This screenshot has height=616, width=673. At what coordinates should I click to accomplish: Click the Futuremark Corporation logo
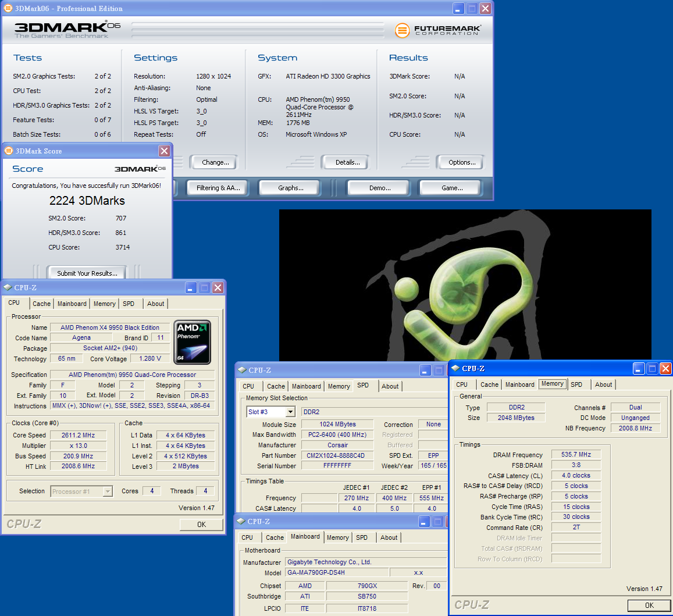pyautogui.click(x=437, y=30)
